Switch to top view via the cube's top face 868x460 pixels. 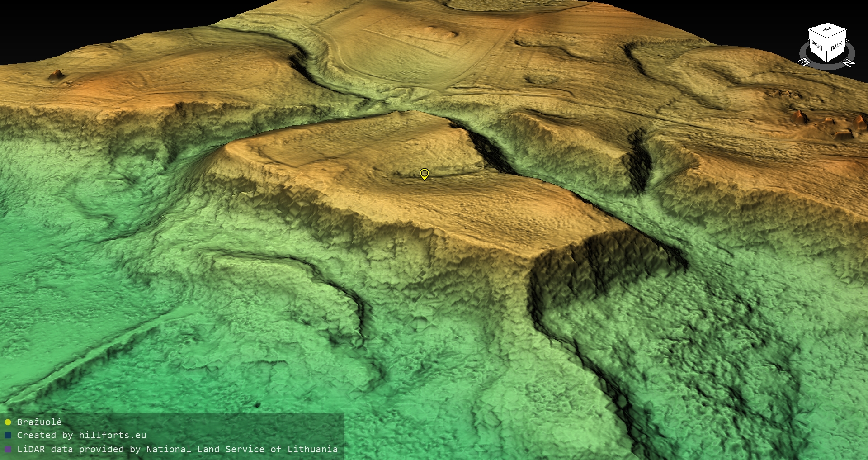click(827, 30)
